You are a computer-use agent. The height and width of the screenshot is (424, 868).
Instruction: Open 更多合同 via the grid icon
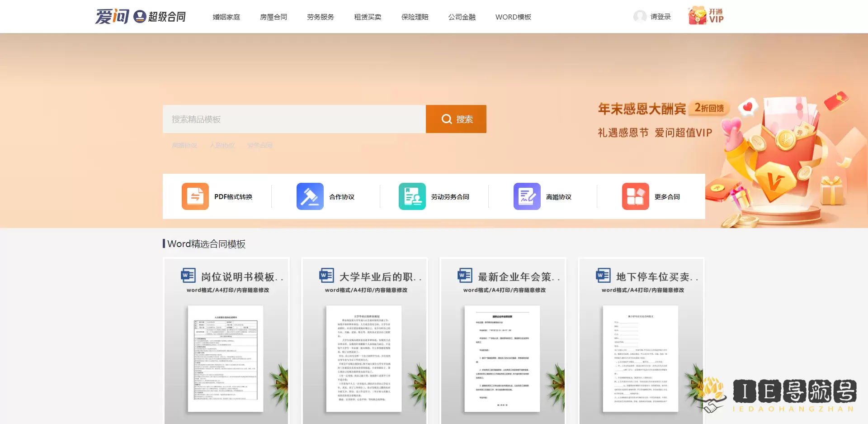[x=635, y=196]
